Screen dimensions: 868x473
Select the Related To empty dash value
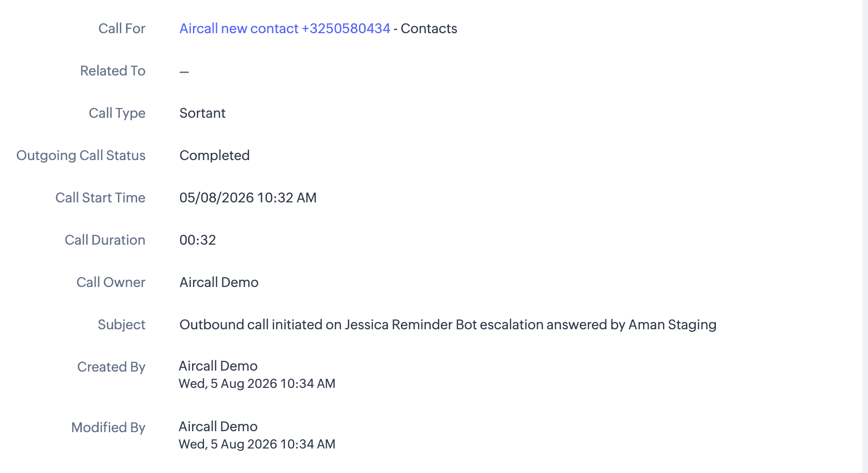(184, 72)
